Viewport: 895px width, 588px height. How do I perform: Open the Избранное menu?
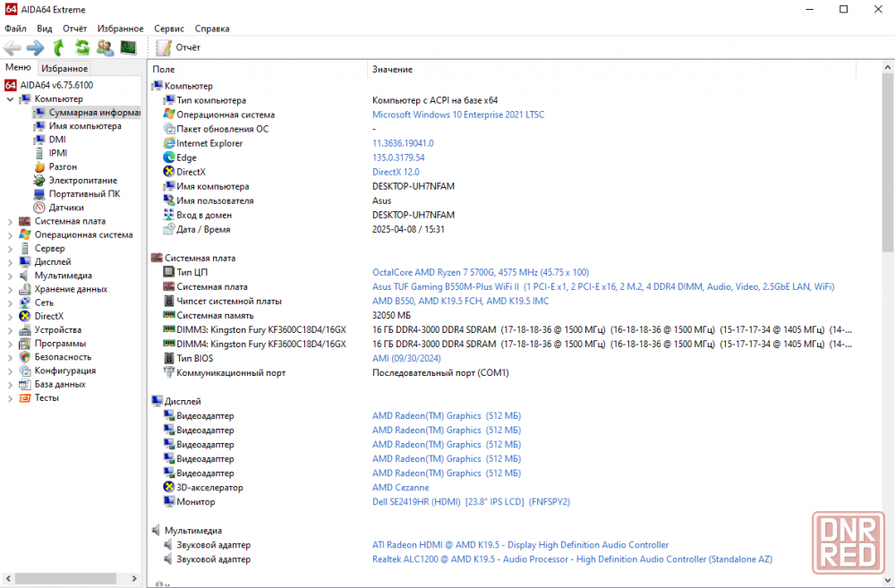[x=121, y=29]
